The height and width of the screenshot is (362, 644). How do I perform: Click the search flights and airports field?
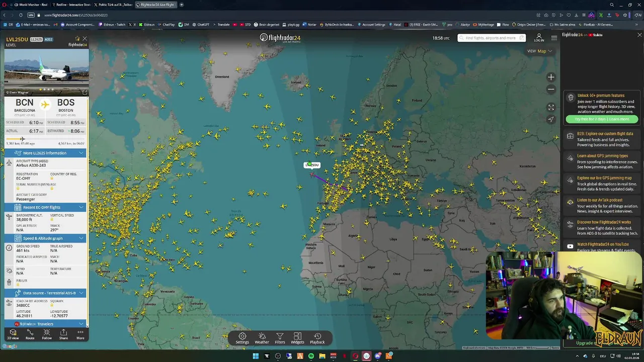(x=492, y=38)
